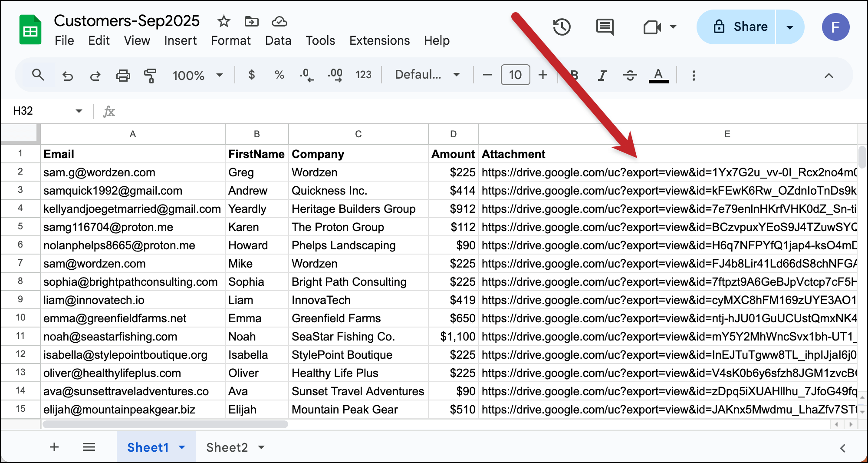Viewport: 868px width, 463px height.
Task: Toggle italic formatting
Action: 602,75
